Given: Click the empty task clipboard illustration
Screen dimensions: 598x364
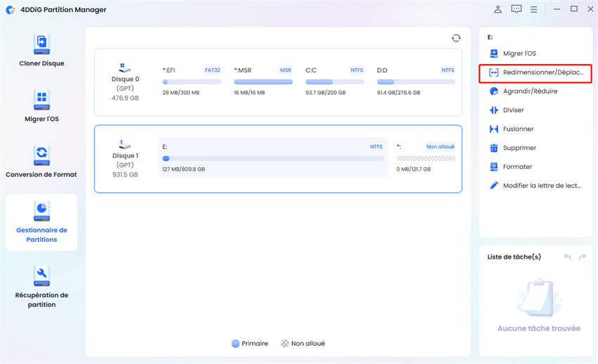Looking at the screenshot, I should [x=540, y=297].
